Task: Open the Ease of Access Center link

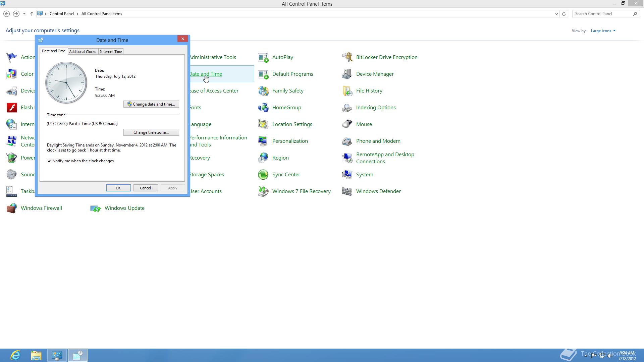Action: click(x=214, y=91)
